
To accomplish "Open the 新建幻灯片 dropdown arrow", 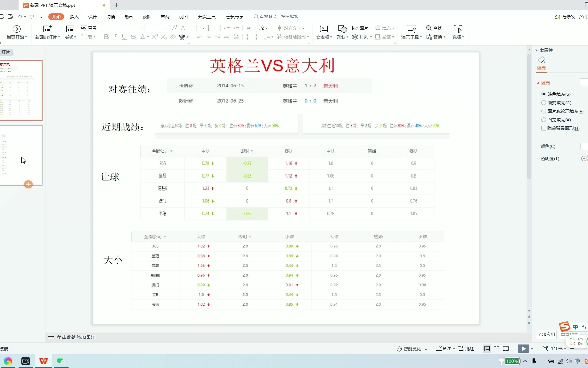I will [x=59, y=37].
